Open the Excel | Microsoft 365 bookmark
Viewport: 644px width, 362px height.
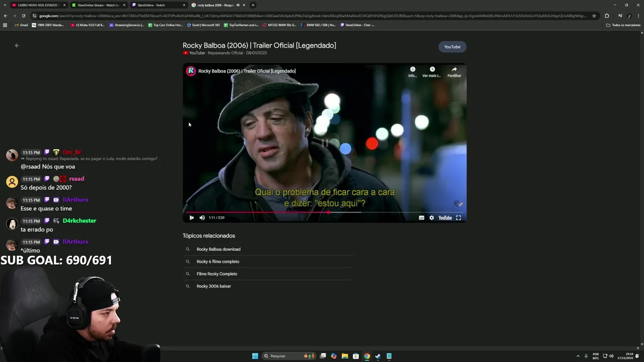pyautogui.click(x=204, y=25)
